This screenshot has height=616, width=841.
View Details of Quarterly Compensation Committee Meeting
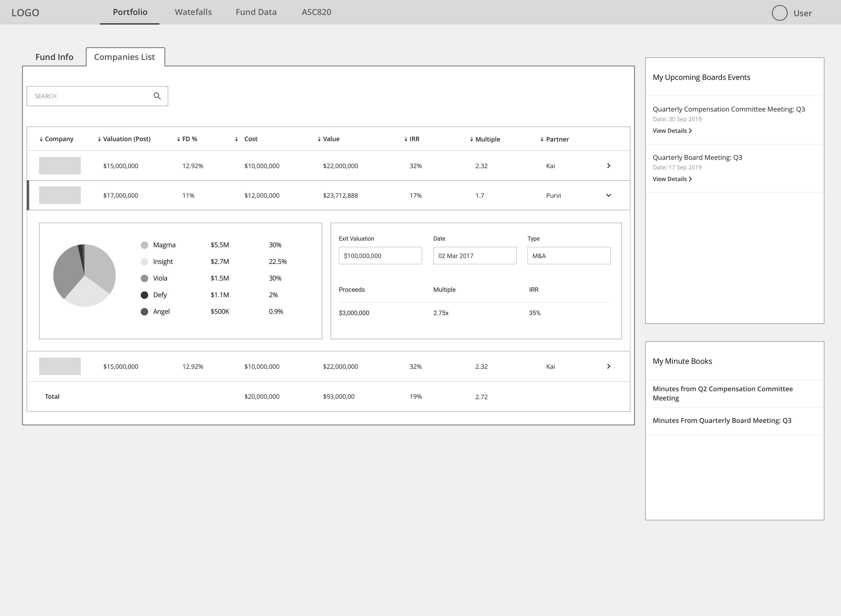point(672,131)
